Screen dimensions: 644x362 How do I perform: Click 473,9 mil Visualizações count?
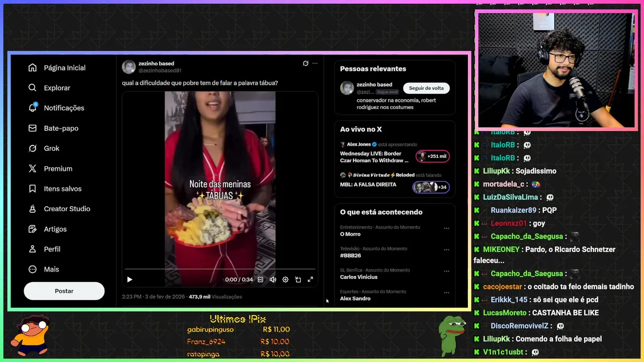[x=215, y=297]
